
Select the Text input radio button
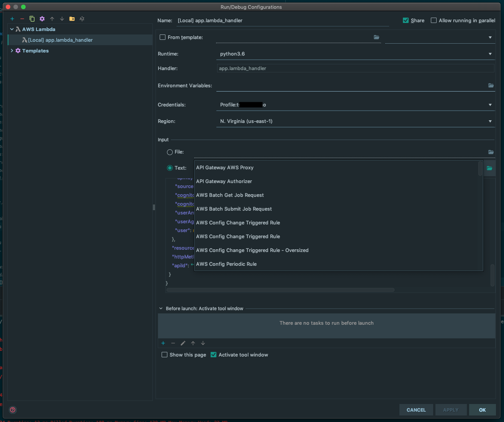170,168
